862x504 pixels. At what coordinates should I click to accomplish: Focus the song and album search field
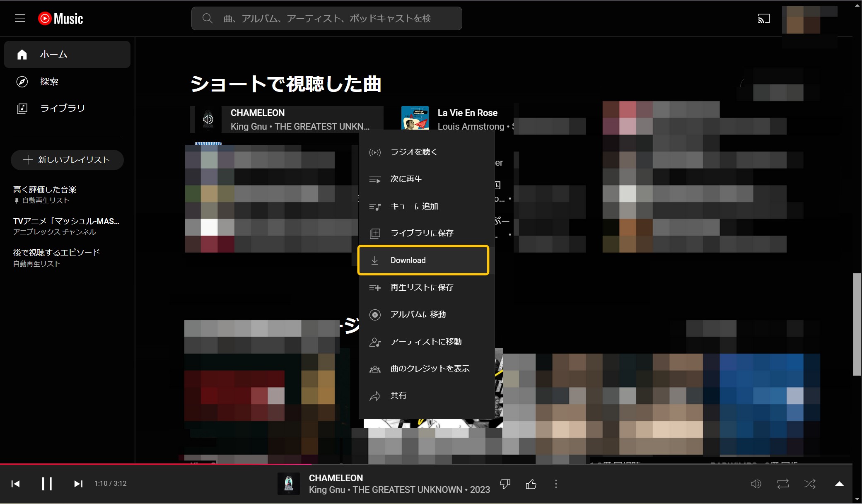tap(326, 18)
